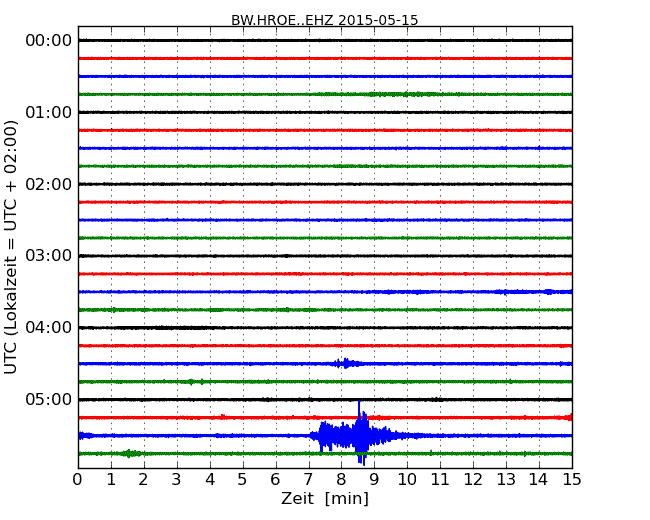Image resolution: width=650 pixels, height=520 pixels.
Task: Select x-axis tick label 13
Action: (x=506, y=480)
